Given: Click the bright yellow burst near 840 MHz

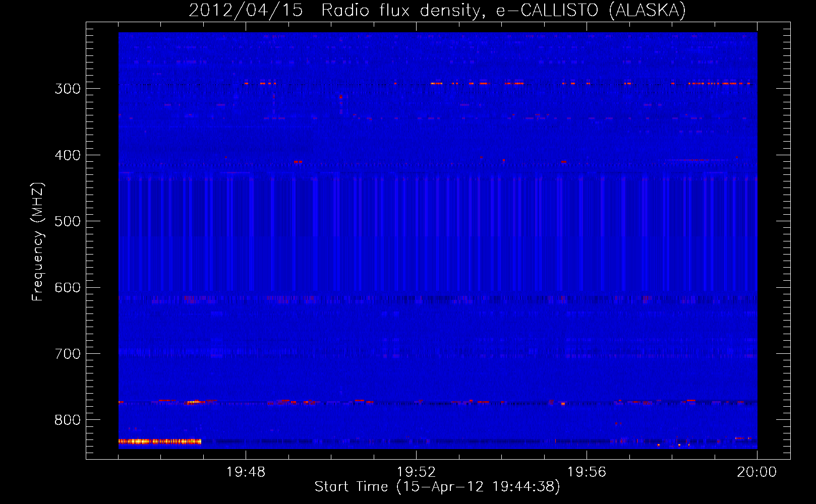Looking at the screenshot, I should (160, 442).
